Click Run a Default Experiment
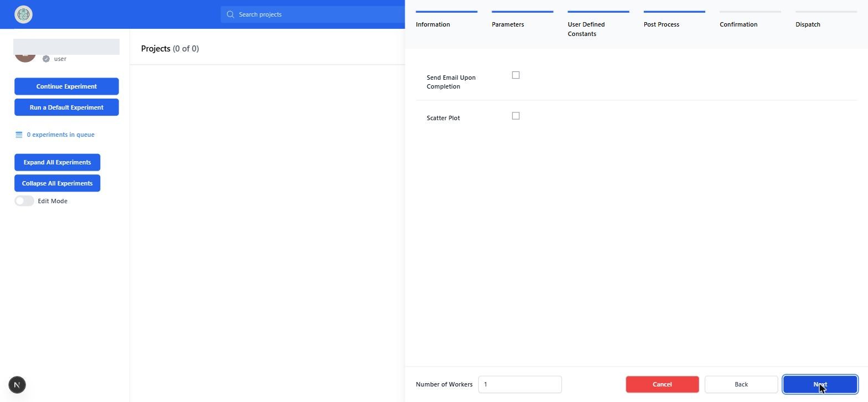868x402 pixels. 66,107
